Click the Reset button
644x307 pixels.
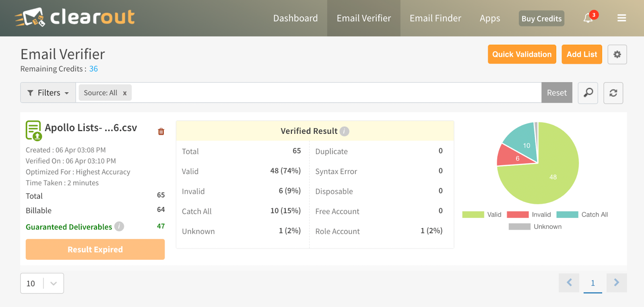tap(557, 93)
